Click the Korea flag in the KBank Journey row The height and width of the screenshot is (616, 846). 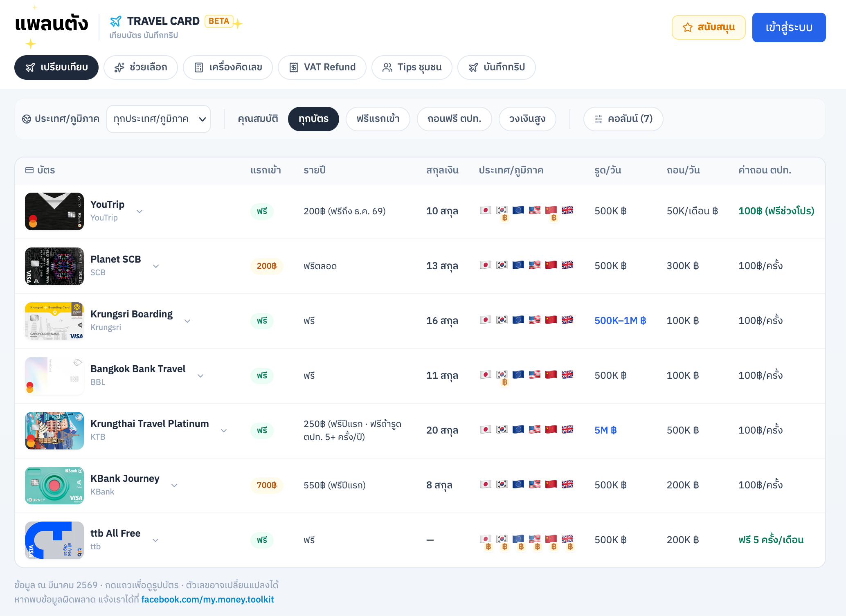coord(502,484)
